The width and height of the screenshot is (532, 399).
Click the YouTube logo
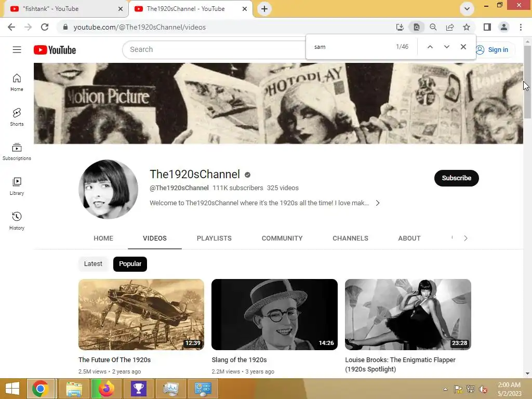pos(55,50)
